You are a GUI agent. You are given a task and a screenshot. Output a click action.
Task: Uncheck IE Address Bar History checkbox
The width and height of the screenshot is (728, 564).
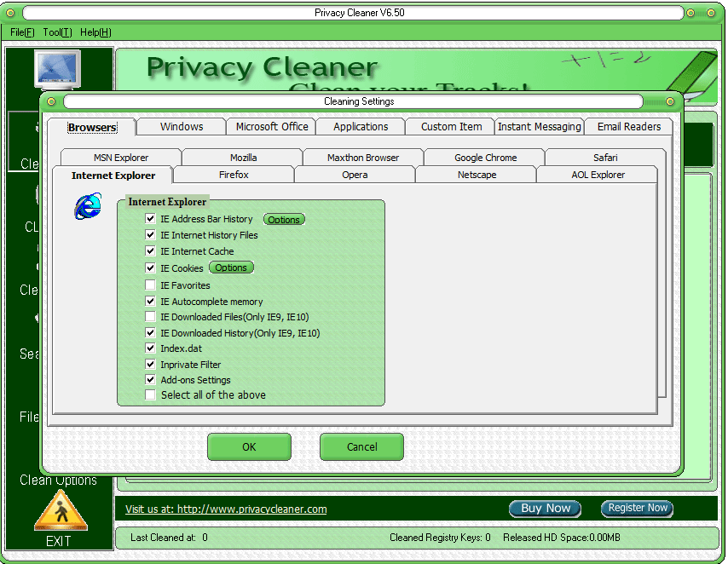[x=151, y=220]
